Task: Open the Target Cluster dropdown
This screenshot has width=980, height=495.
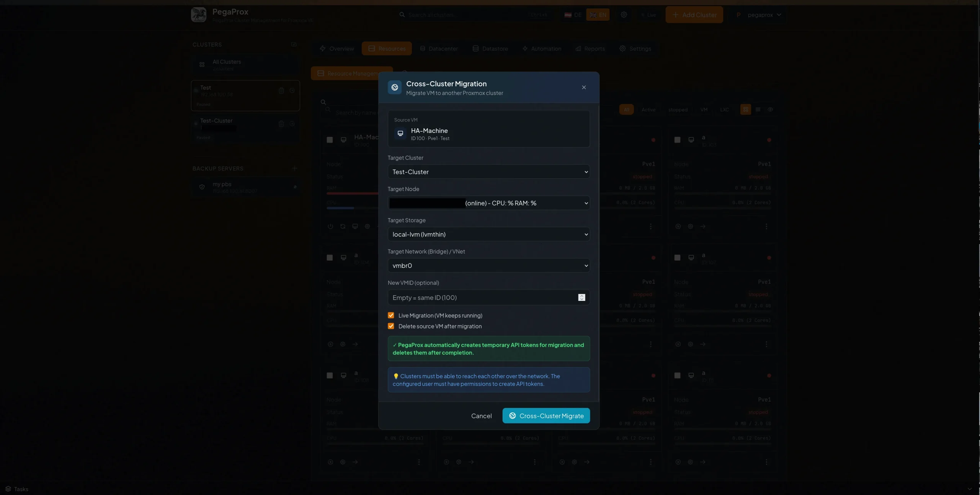Action: (488, 172)
